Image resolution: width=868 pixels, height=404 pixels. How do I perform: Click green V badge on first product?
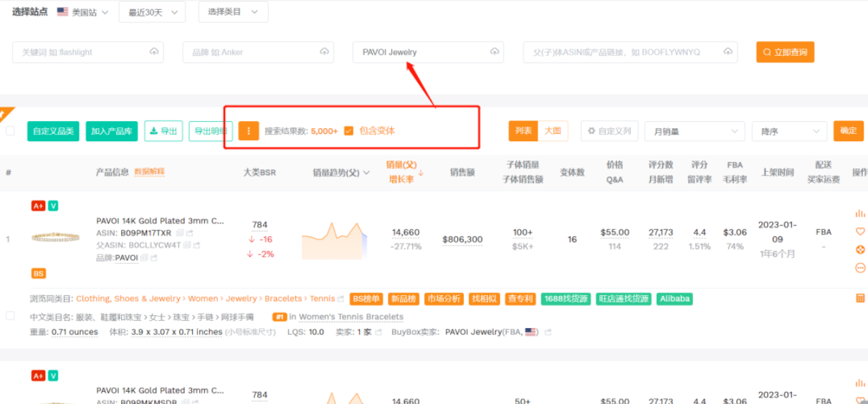point(53,206)
